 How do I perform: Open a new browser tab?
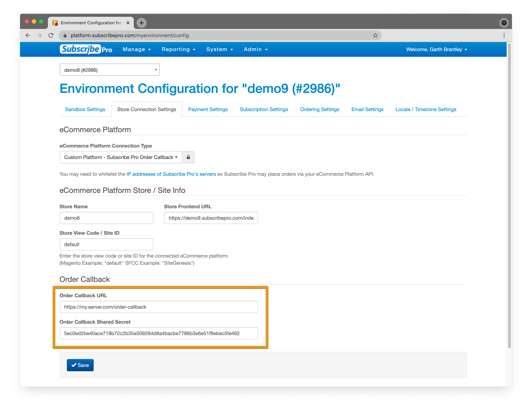pyautogui.click(x=142, y=23)
